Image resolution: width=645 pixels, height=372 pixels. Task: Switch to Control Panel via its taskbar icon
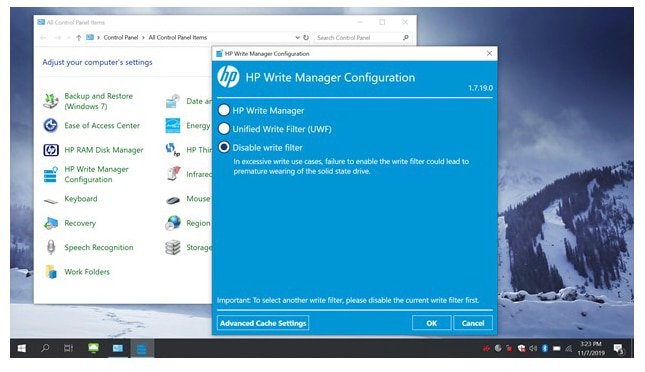click(118, 349)
